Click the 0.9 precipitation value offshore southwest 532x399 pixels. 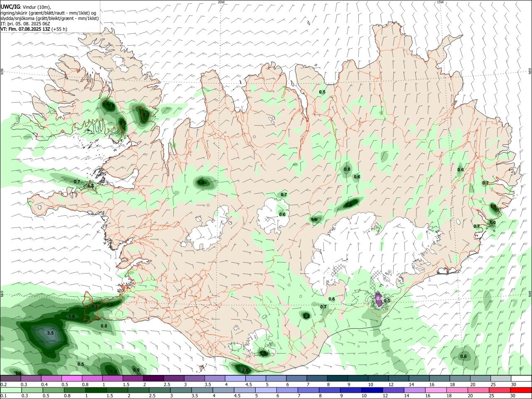point(136,370)
